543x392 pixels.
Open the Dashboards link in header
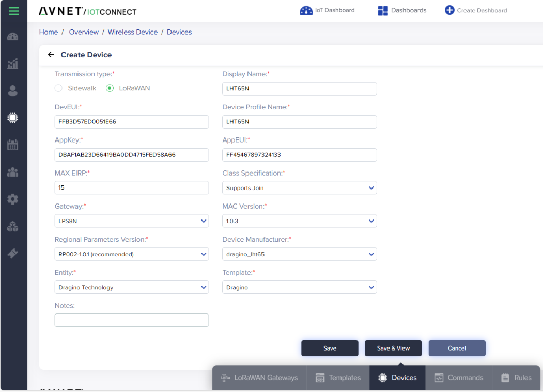click(x=409, y=10)
